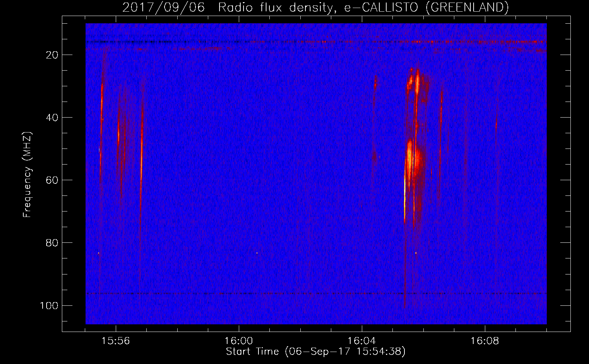589x364 pixels.
Task: Select the 'Frequency (MHZ)' y-axis label
Action: (27, 175)
